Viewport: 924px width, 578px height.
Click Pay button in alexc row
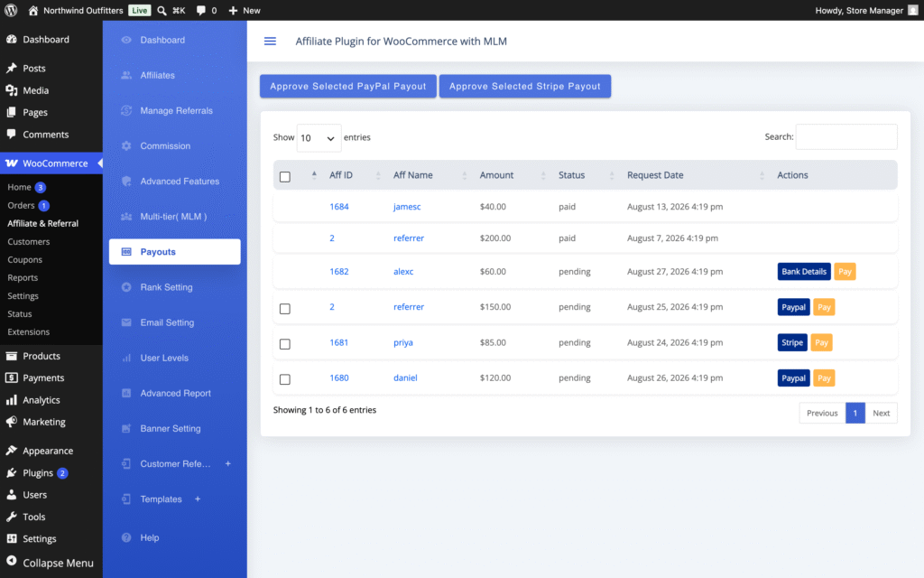coord(845,271)
